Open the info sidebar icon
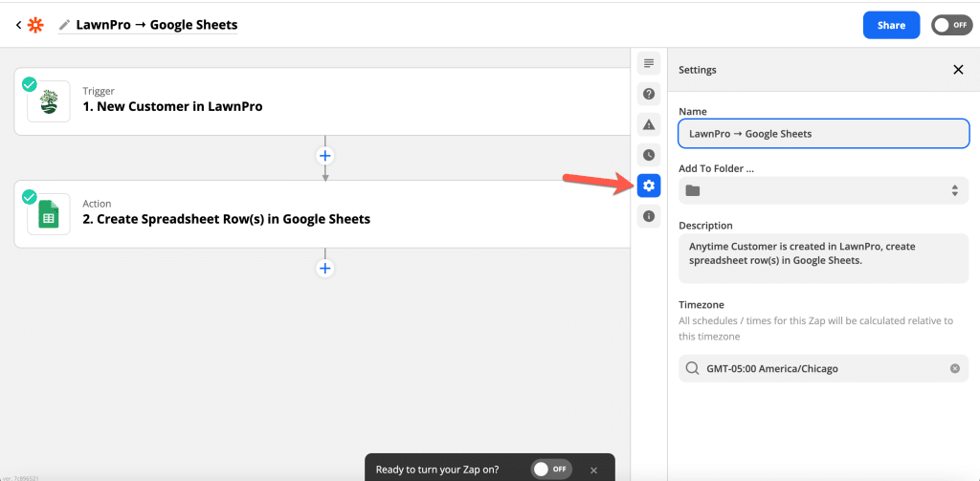Image resolution: width=980 pixels, height=481 pixels. click(649, 216)
